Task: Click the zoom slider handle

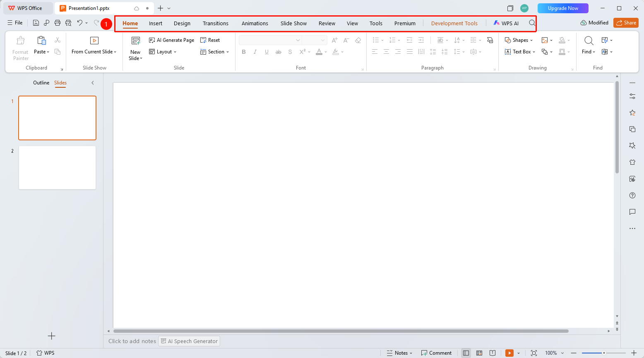Action: click(x=604, y=353)
